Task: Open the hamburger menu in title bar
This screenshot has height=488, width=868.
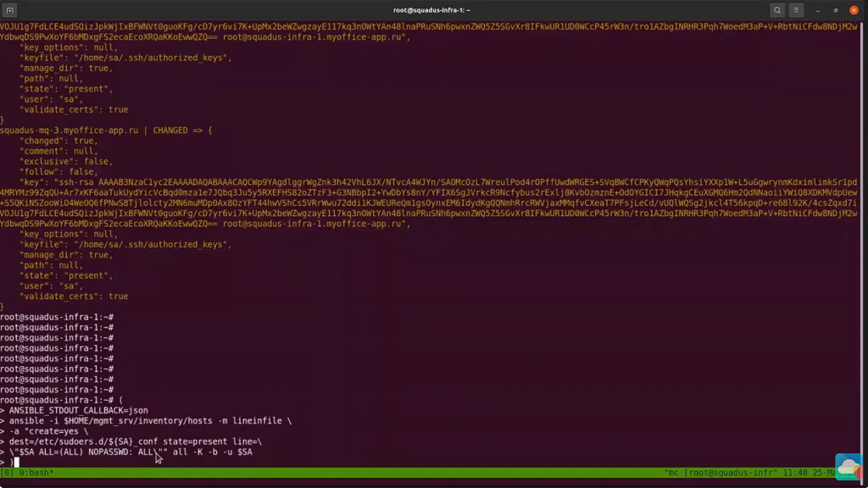Action: (796, 10)
